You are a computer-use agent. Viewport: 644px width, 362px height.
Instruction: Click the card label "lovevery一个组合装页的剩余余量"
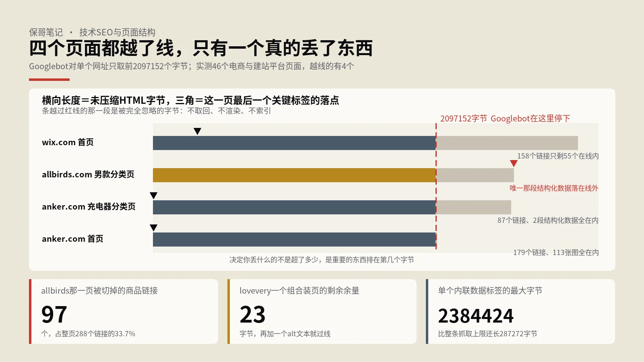click(299, 290)
